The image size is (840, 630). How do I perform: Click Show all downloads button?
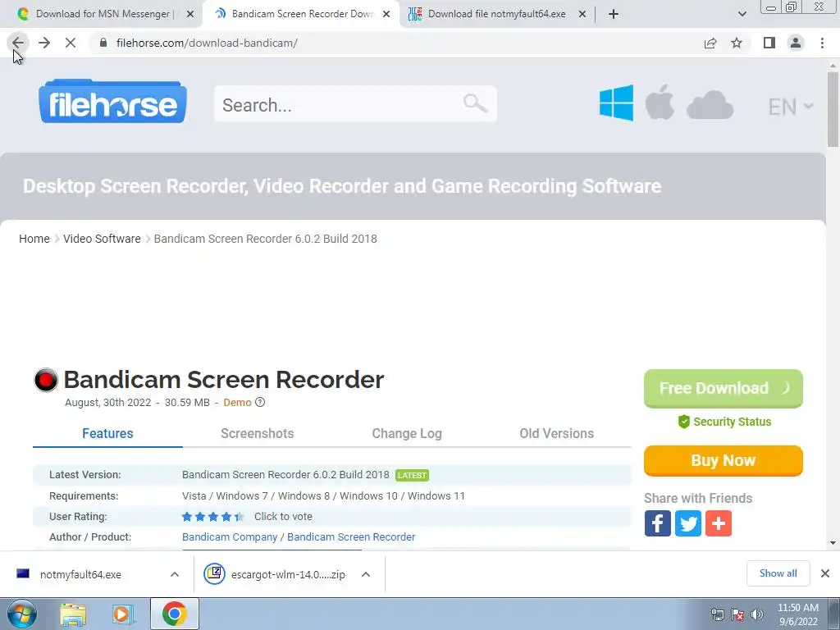pyautogui.click(x=778, y=573)
